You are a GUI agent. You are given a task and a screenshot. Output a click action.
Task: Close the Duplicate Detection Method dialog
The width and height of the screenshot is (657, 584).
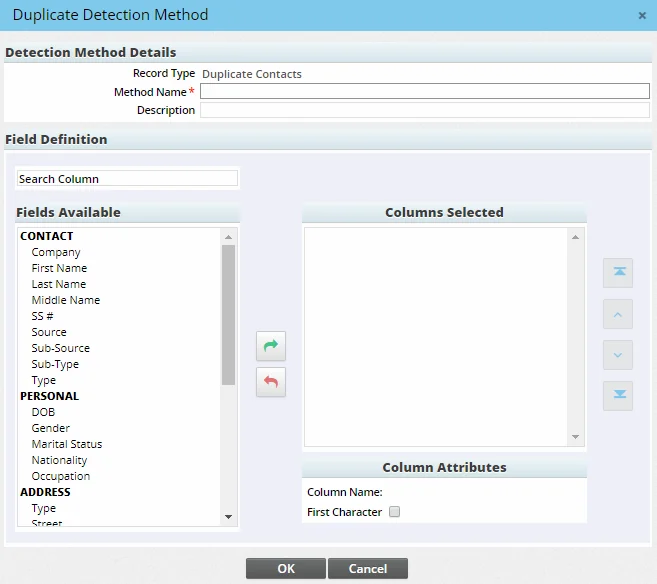coord(642,16)
